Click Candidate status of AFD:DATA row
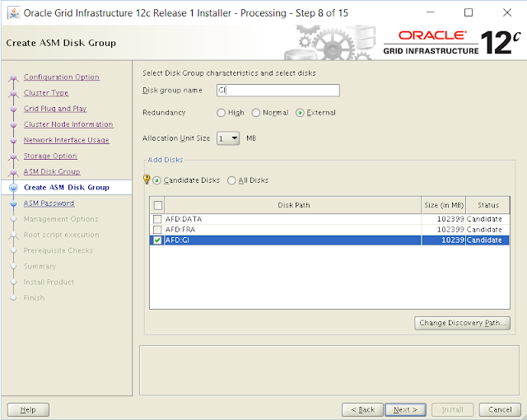This screenshot has width=527, height=420. point(484,219)
